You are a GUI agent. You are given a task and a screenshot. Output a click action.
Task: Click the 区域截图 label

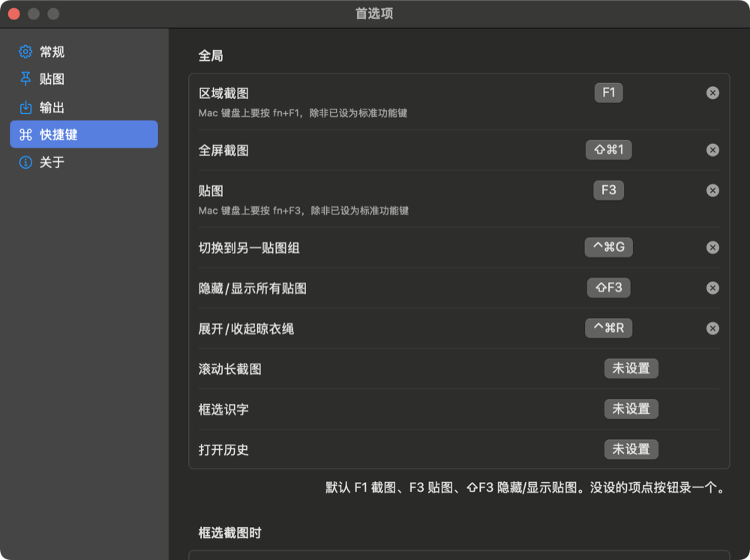point(223,93)
